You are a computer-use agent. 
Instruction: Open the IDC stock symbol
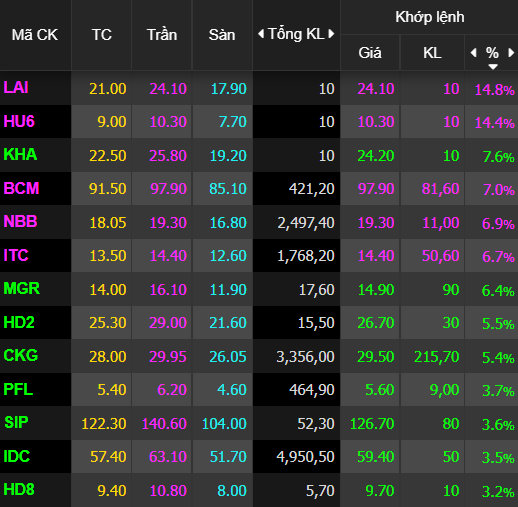[17, 456]
